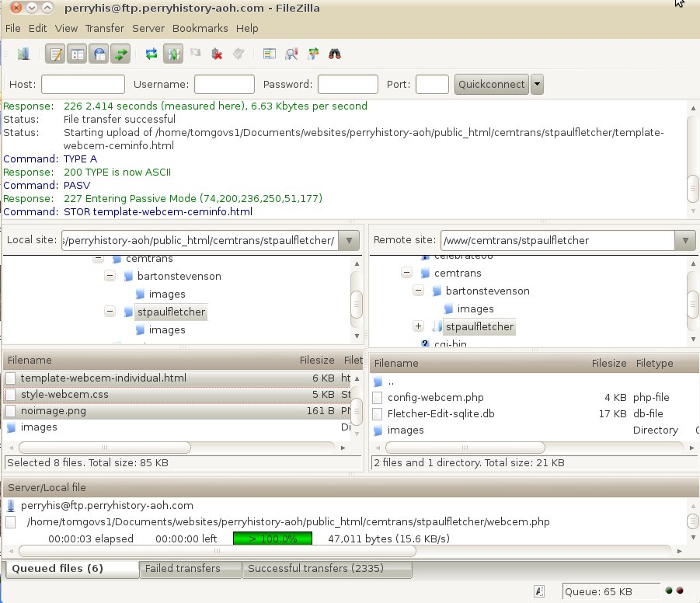Toggle synchronized browsing
This screenshot has height=603, width=700.
[313, 54]
